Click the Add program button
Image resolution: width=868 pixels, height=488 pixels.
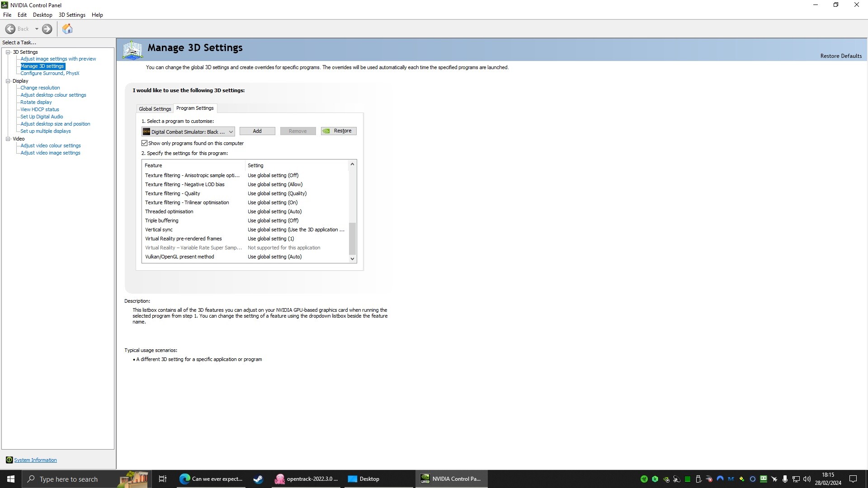[x=257, y=131]
